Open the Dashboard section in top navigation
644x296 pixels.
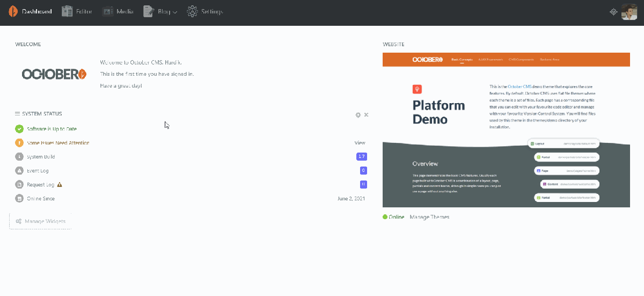(30, 11)
